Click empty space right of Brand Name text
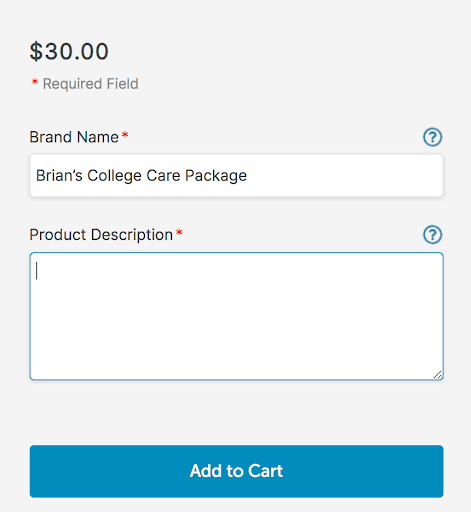The height and width of the screenshot is (512, 471). pyautogui.click(x=343, y=175)
